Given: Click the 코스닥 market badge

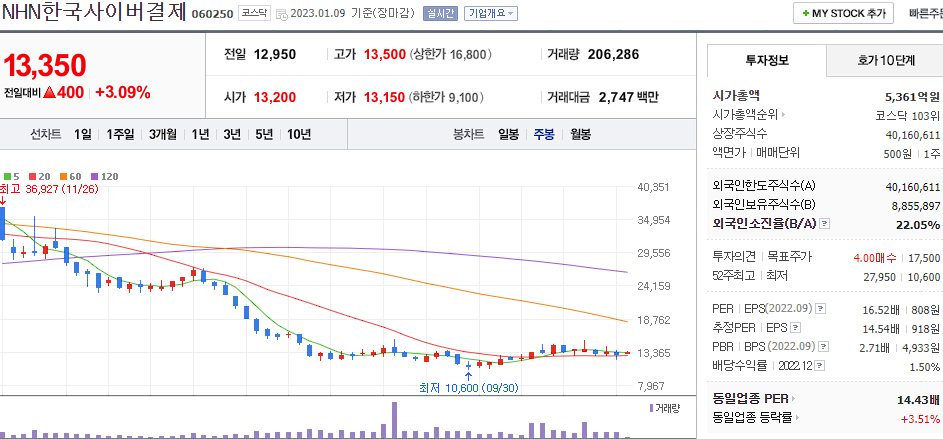Looking at the screenshot, I should (x=254, y=13).
